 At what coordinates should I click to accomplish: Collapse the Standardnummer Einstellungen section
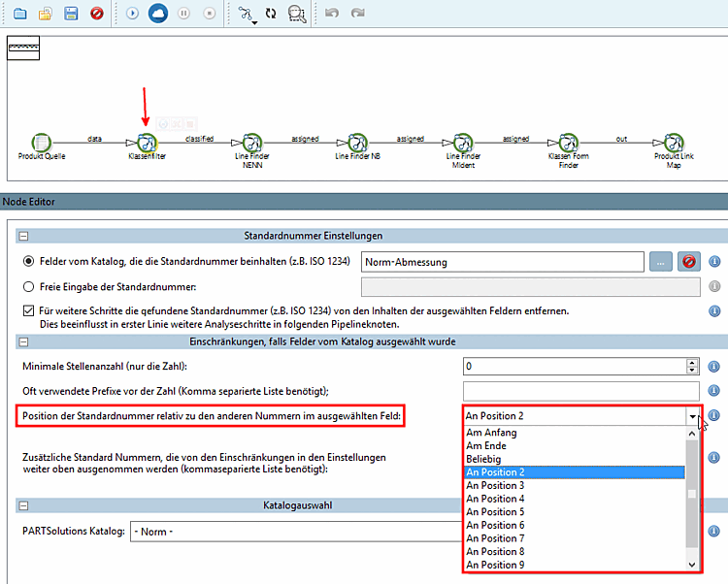coord(22,236)
